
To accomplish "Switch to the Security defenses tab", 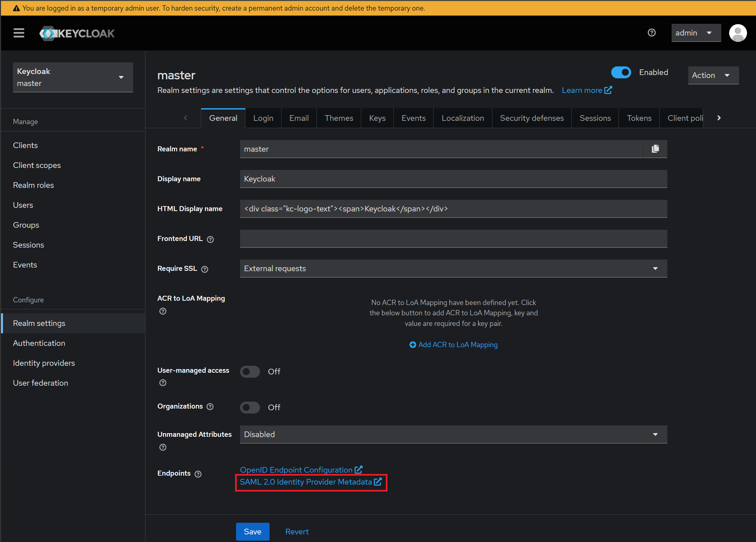I will pos(531,118).
